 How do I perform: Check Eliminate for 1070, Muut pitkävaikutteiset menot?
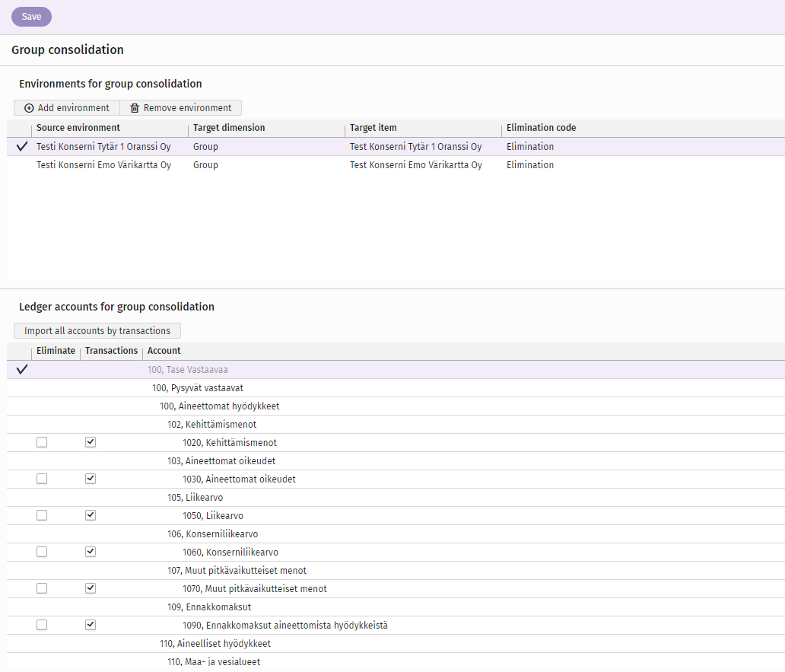[x=42, y=588]
